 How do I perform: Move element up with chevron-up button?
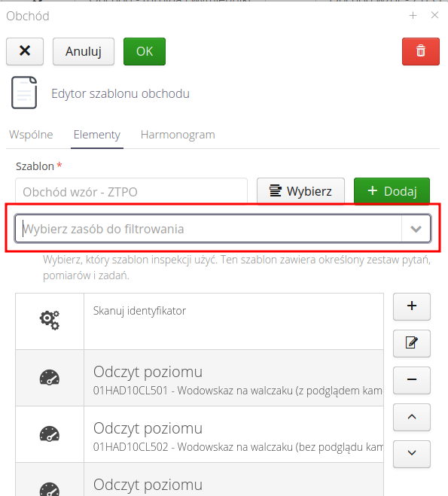coord(412,417)
